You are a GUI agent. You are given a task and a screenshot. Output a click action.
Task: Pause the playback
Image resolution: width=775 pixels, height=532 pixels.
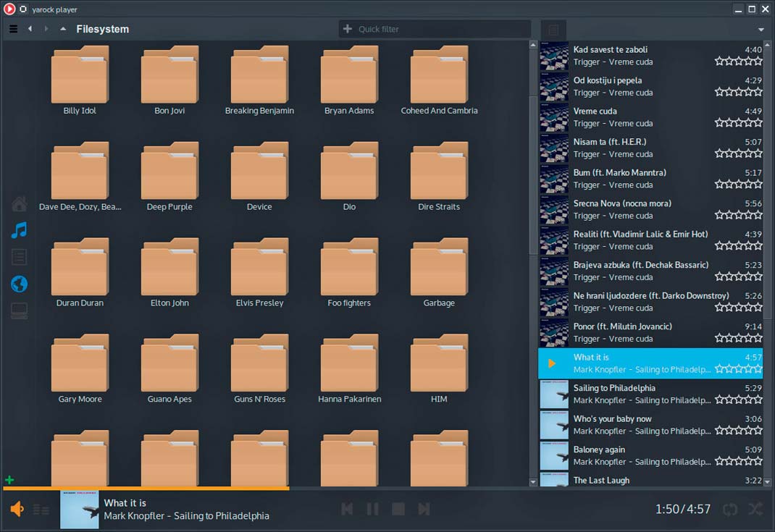(x=373, y=509)
